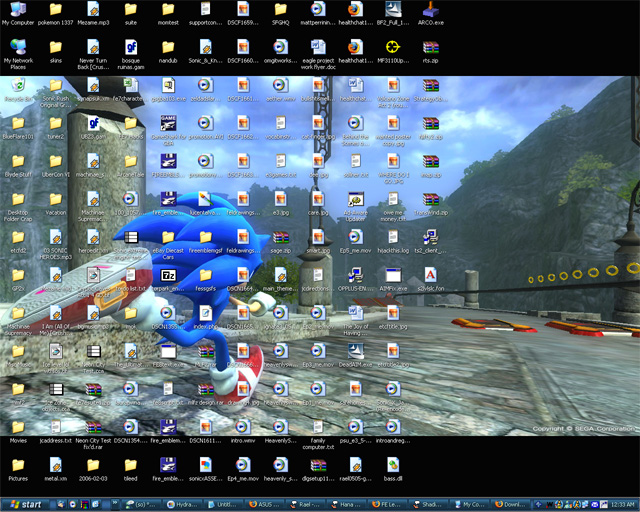Switch to the Hydra taskbar window
Image resolution: width=640 pixels, height=512 pixels.
coord(182,504)
